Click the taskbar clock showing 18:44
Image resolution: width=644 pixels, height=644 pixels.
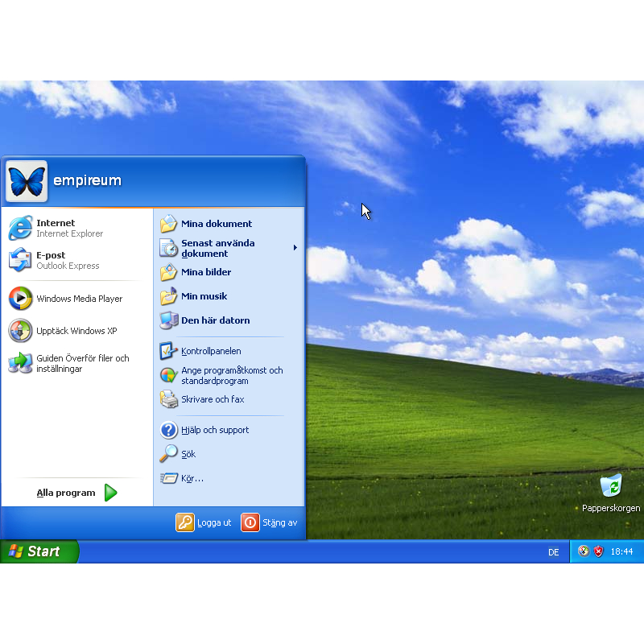621,552
